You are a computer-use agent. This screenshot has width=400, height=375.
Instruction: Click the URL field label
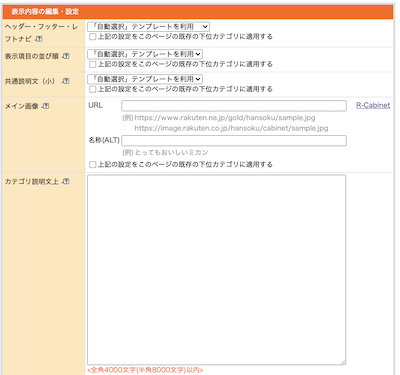(95, 105)
